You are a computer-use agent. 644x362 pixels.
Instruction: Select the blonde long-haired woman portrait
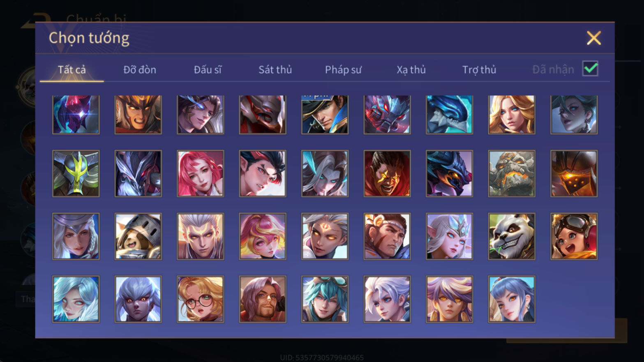point(512,115)
